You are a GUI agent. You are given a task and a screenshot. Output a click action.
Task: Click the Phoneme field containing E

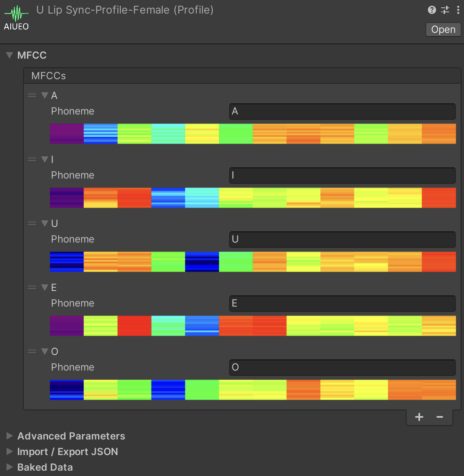point(342,304)
